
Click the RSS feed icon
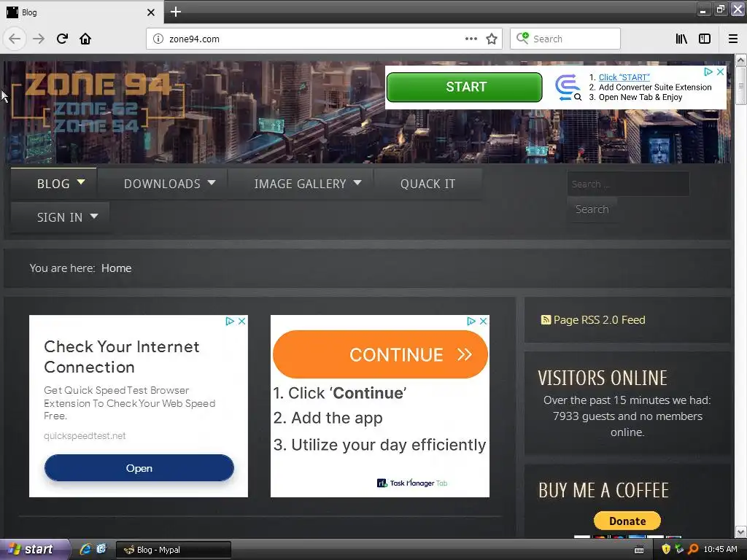[546, 320]
